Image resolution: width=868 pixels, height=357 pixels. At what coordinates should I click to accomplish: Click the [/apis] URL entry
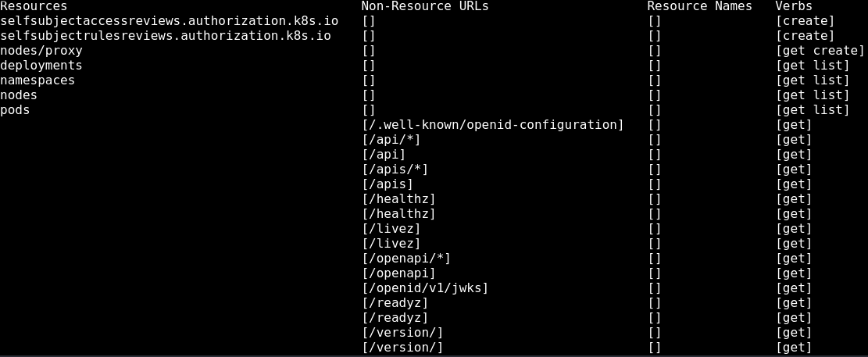(388, 184)
